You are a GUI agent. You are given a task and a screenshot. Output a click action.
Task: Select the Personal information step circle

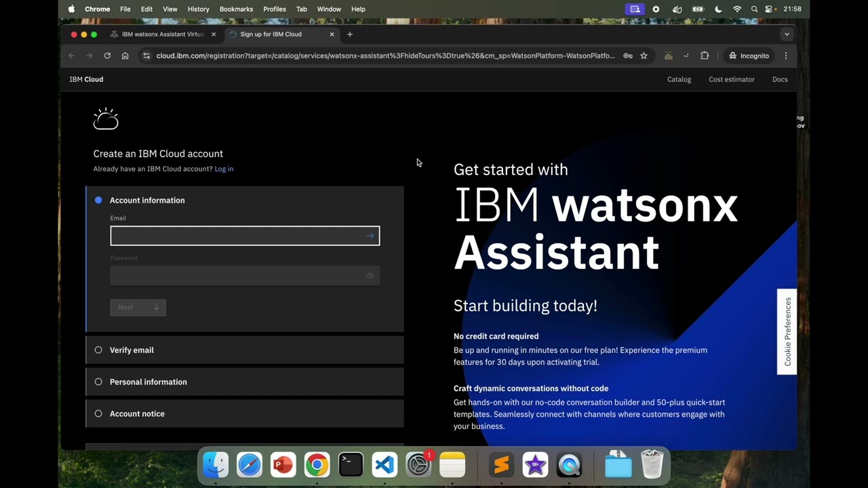coord(98,382)
